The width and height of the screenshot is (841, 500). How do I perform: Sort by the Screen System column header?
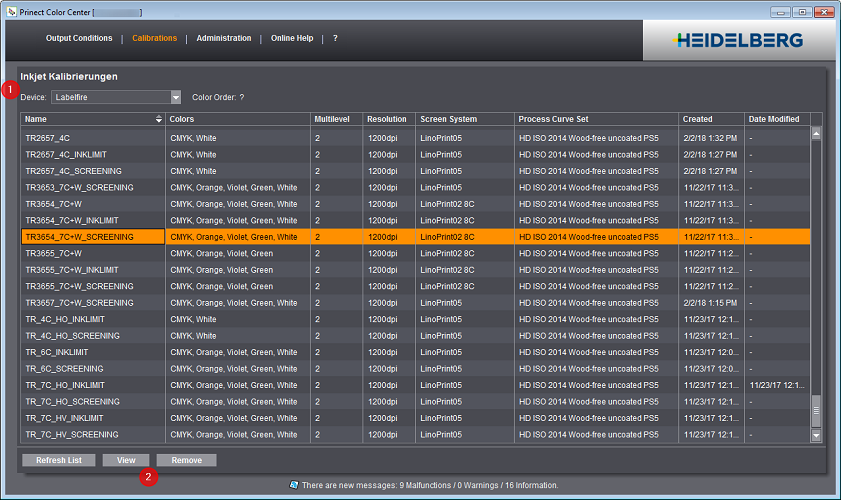point(464,119)
